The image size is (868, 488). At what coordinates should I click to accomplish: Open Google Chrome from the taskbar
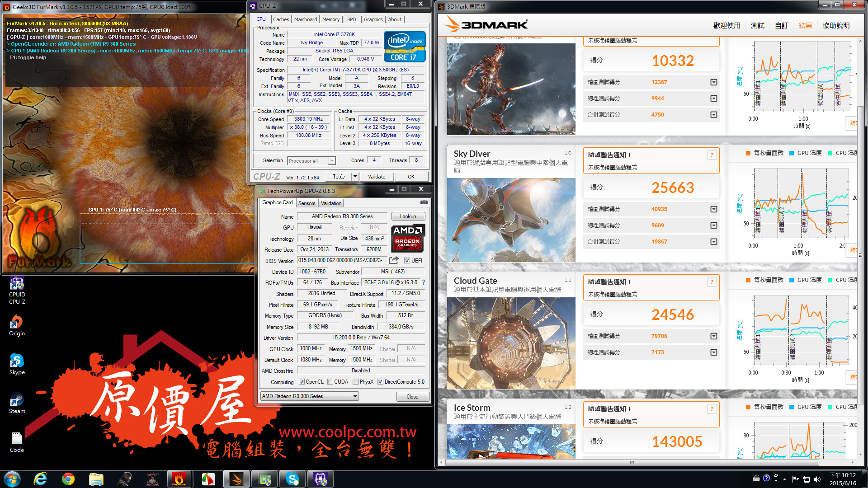click(68, 479)
